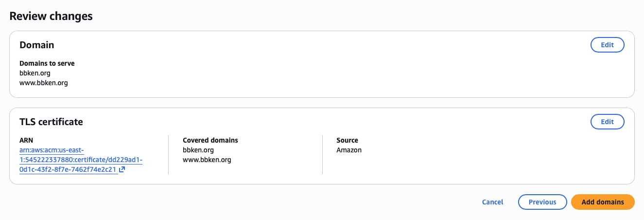The height and width of the screenshot is (220, 644).
Task: Click Edit in the TLS certificate section
Action: click(607, 122)
